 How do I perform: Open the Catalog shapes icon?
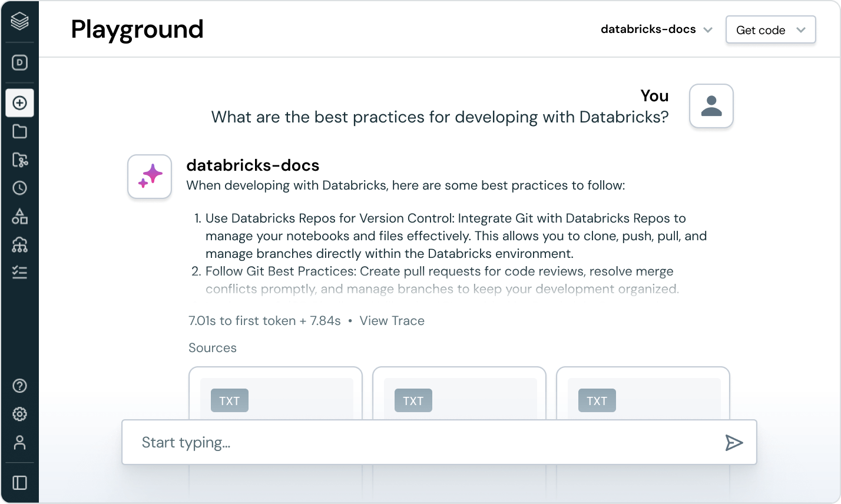pos(20,216)
